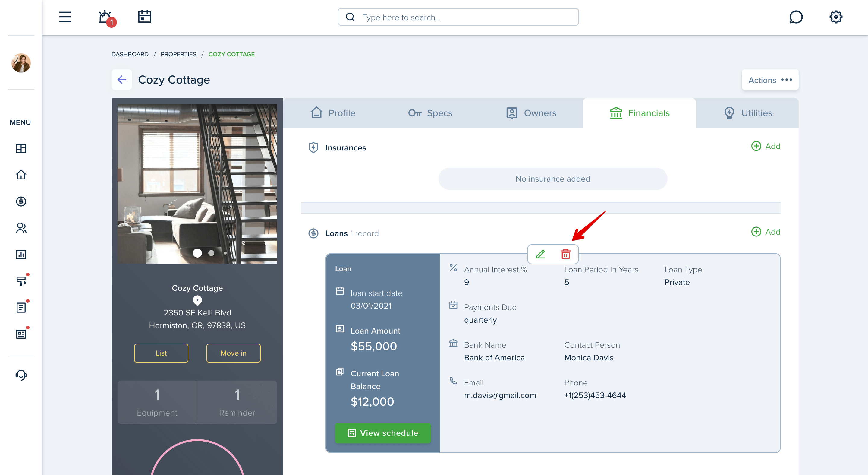Click the 'Bank of America' value

[494, 358]
